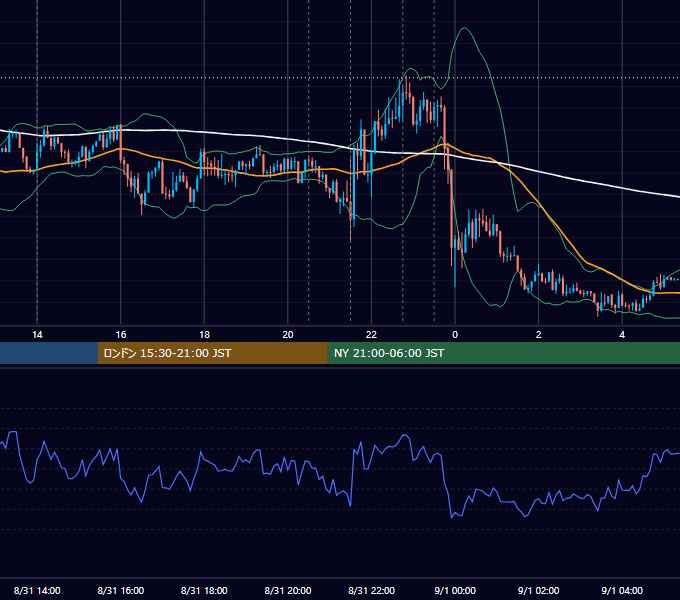Image resolution: width=680 pixels, height=600 pixels.
Task: Click the hour label 20 on price chart axis
Action: (x=288, y=334)
